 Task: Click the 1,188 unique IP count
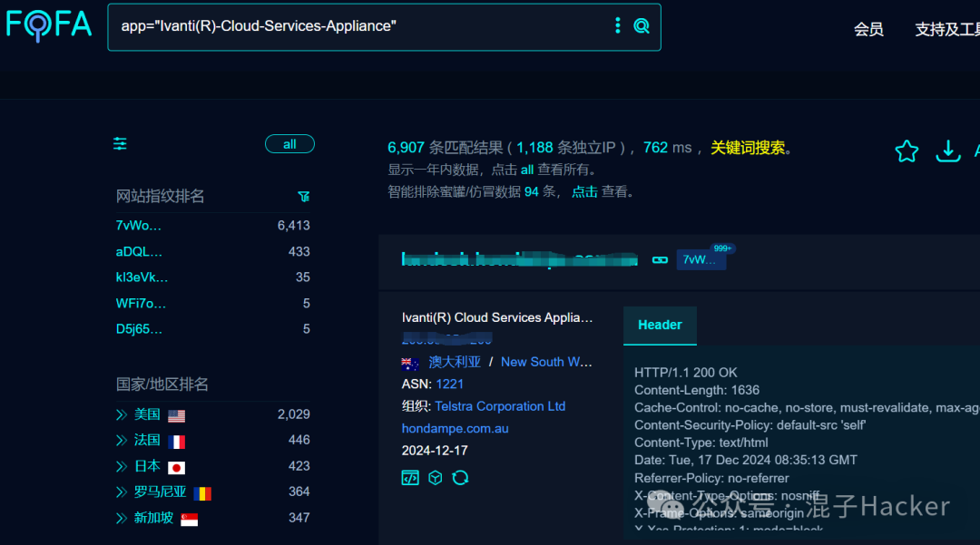coord(534,148)
